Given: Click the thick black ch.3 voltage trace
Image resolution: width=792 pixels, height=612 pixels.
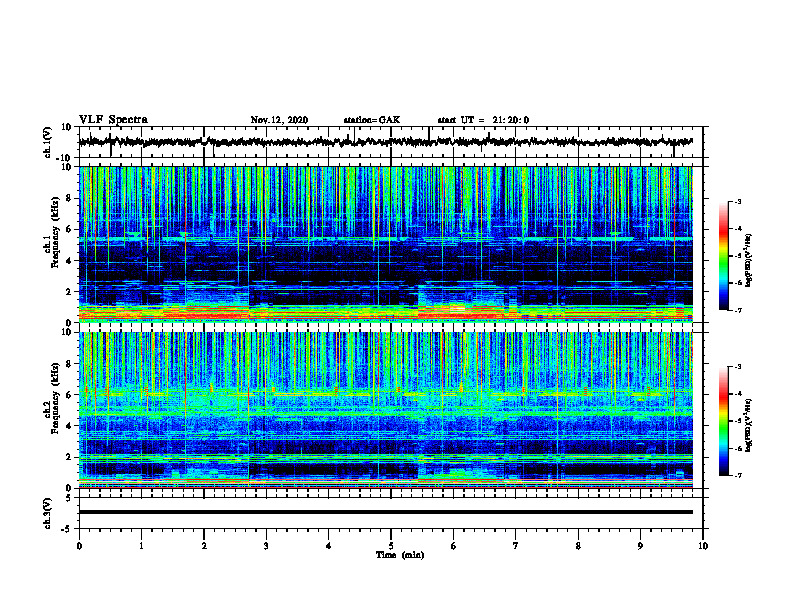Looking at the screenshot, I should coord(386,512).
